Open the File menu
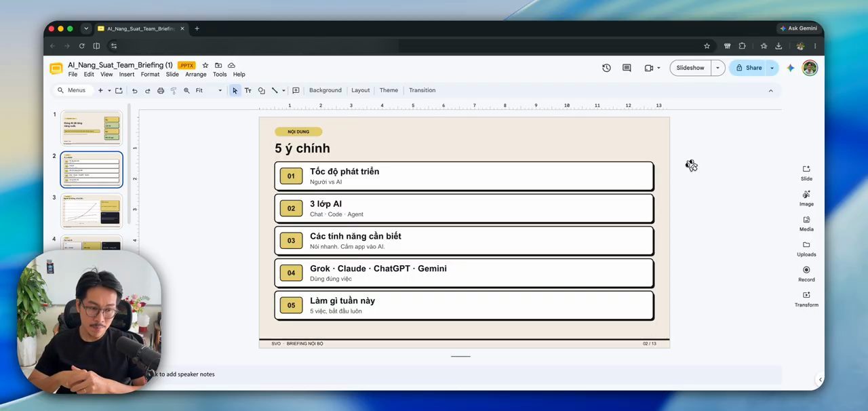Viewport: 868px width, 411px height. pos(73,75)
